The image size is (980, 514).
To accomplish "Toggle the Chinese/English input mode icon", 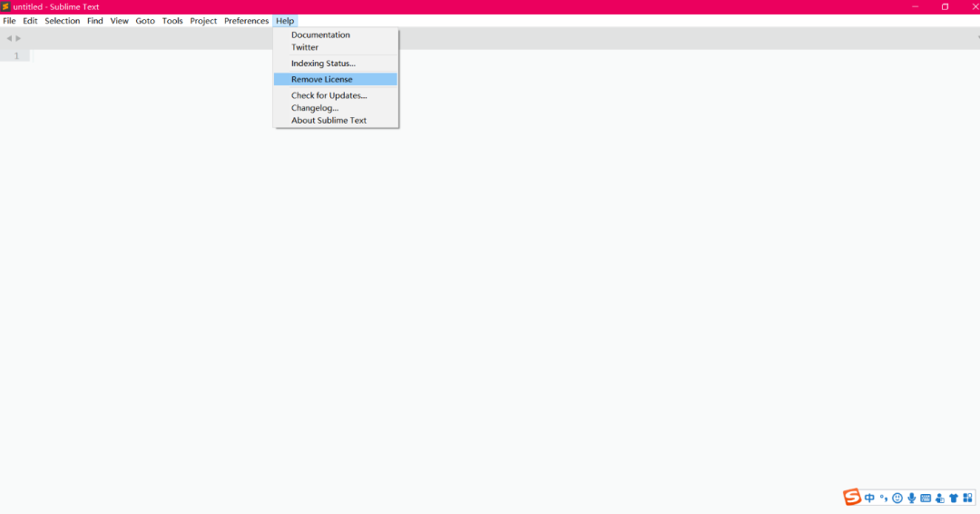I will [x=869, y=498].
